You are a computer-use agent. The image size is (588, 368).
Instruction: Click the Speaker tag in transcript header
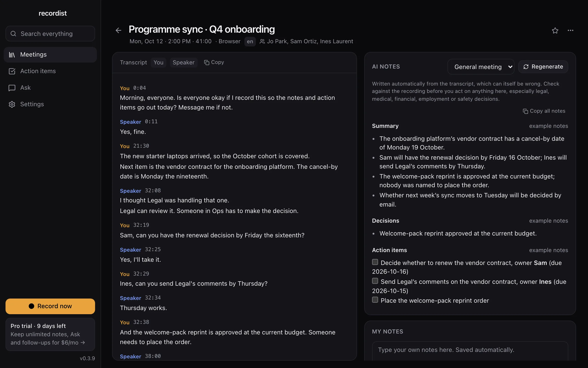click(184, 63)
